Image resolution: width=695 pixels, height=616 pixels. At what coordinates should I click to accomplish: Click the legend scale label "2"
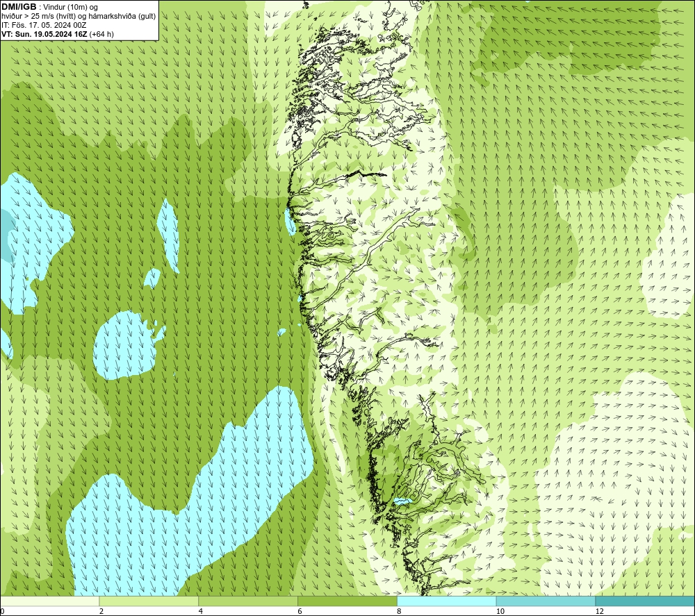(101, 612)
